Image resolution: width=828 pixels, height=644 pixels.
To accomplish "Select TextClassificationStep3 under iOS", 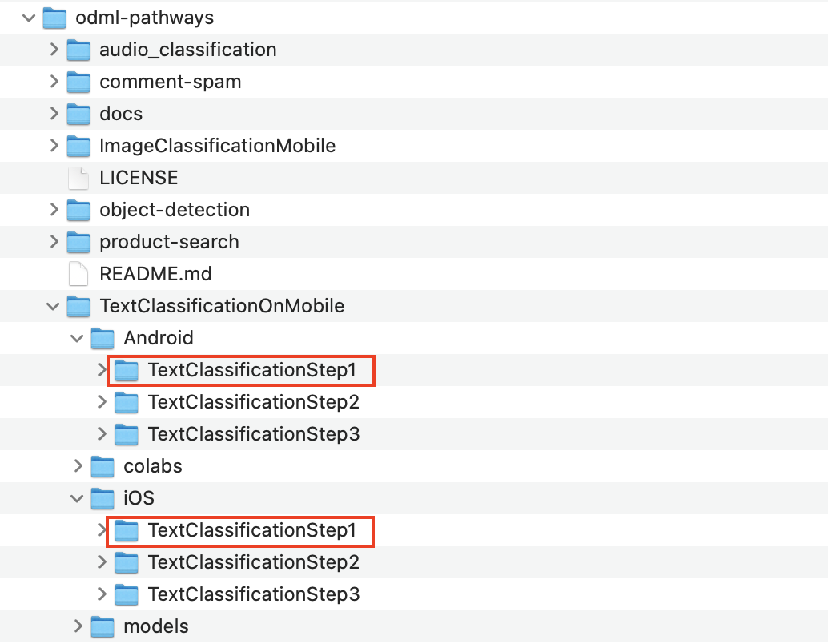I will click(x=253, y=594).
